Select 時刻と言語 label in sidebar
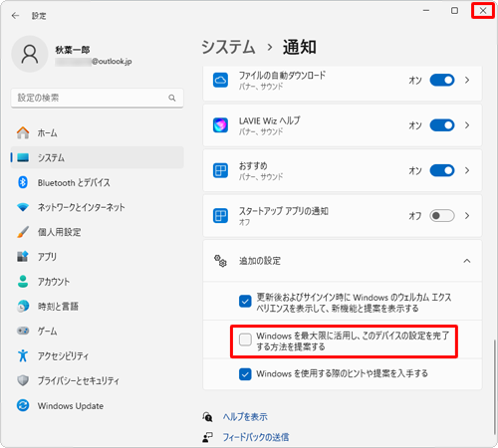Screen dimensions: 498x448 [x=58, y=307]
